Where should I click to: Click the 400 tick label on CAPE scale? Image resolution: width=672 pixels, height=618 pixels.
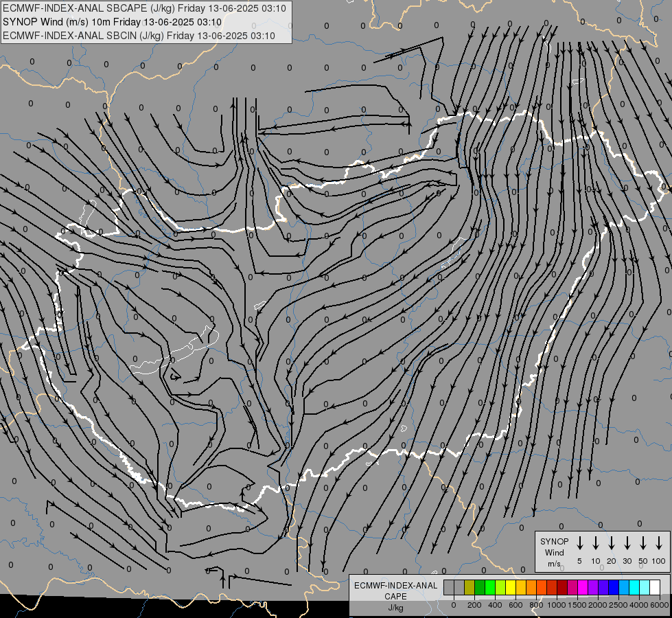tap(495, 605)
